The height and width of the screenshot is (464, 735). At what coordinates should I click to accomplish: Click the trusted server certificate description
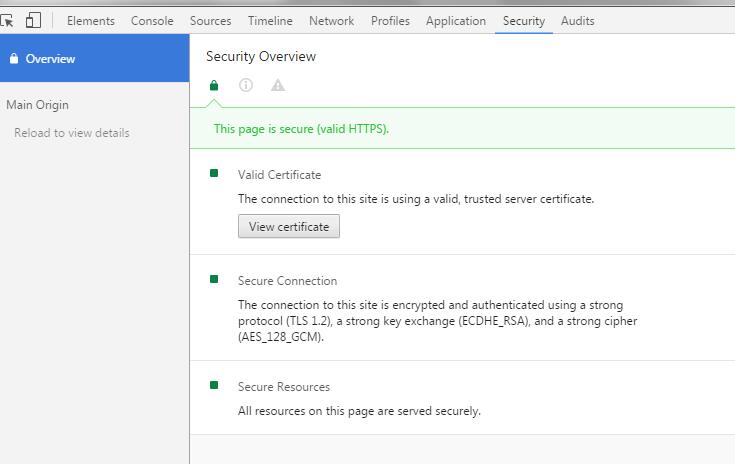(416, 199)
